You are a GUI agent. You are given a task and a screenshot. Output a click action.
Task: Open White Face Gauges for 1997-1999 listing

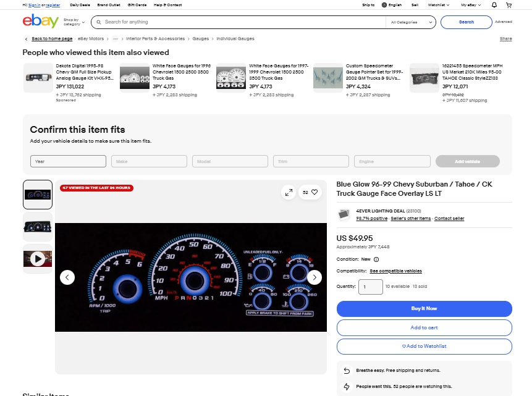[279, 72]
